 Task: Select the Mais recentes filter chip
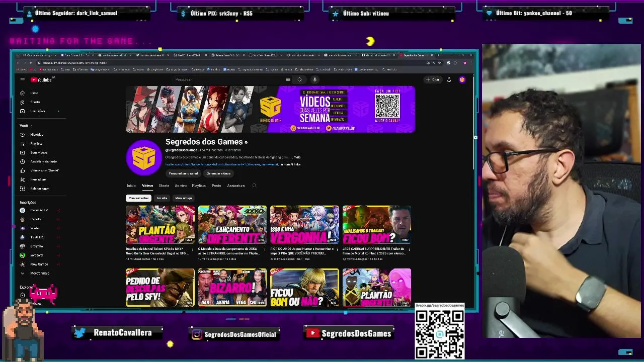tap(138, 198)
